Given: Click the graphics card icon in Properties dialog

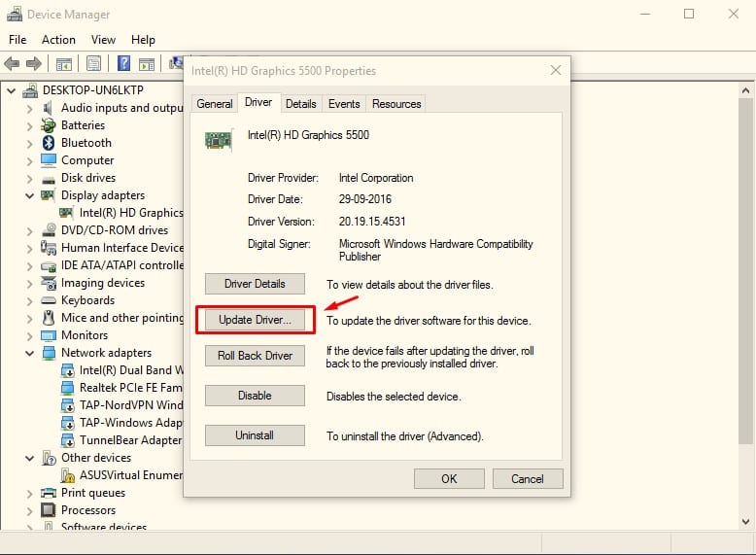Looking at the screenshot, I should [219, 140].
